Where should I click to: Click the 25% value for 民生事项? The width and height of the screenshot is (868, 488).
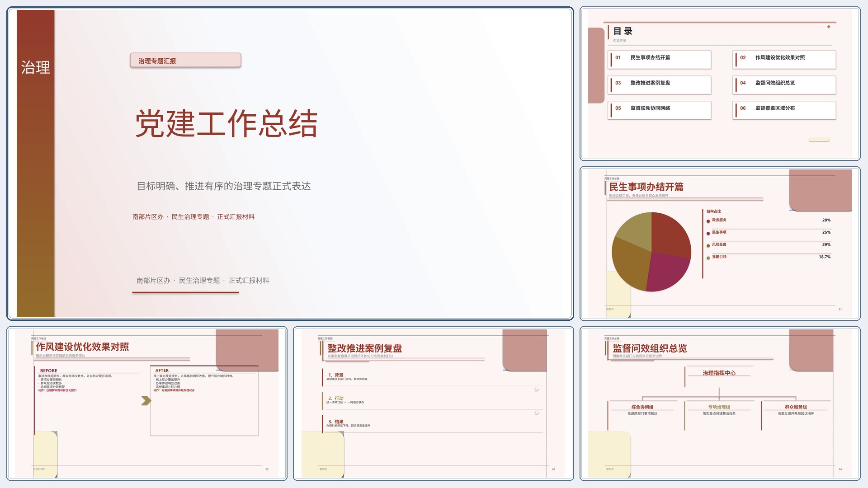click(826, 232)
